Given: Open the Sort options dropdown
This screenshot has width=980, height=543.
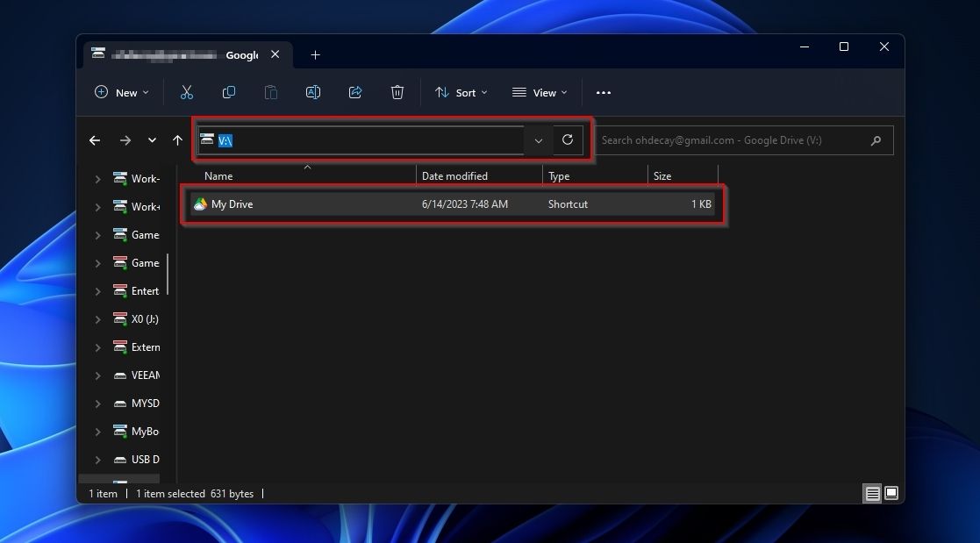Looking at the screenshot, I should click(x=461, y=92).
